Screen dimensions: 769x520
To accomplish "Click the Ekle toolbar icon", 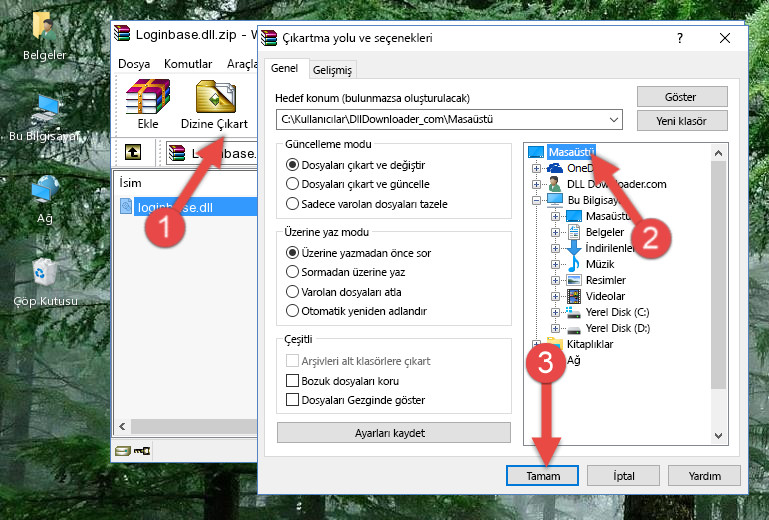I will coord(147,104).
